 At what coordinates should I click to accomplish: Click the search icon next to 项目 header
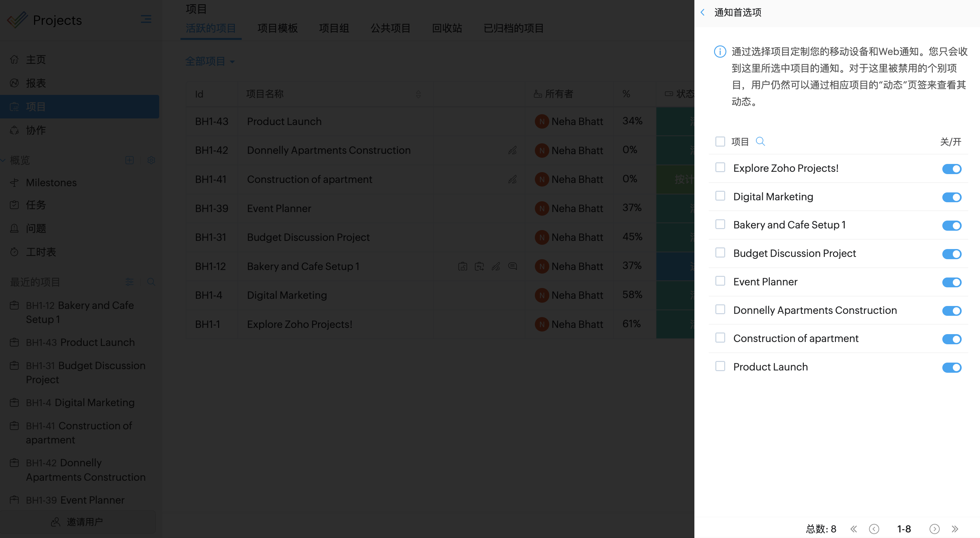point(760,141)
